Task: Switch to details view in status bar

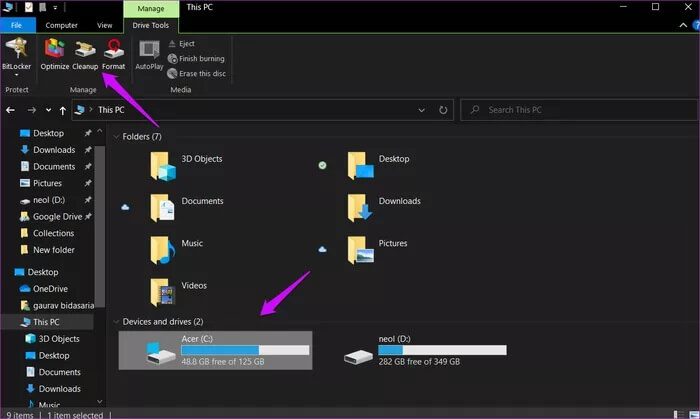Action: pyautogui.click(x=678, y=415)
